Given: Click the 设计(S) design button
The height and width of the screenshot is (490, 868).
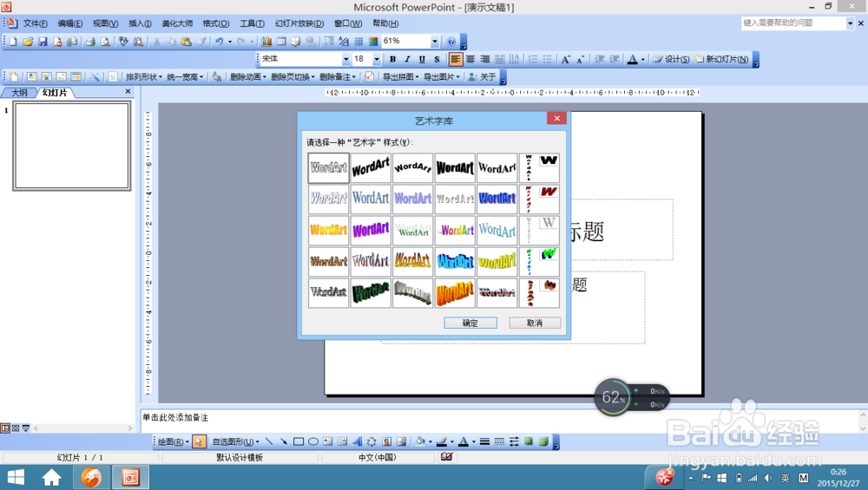Looking at the screenshot, I should coord(671,59).
